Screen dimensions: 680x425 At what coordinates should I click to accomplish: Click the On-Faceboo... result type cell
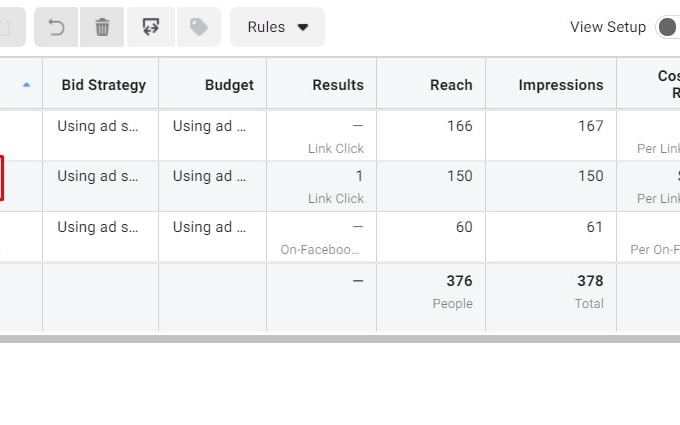point(320,249)
